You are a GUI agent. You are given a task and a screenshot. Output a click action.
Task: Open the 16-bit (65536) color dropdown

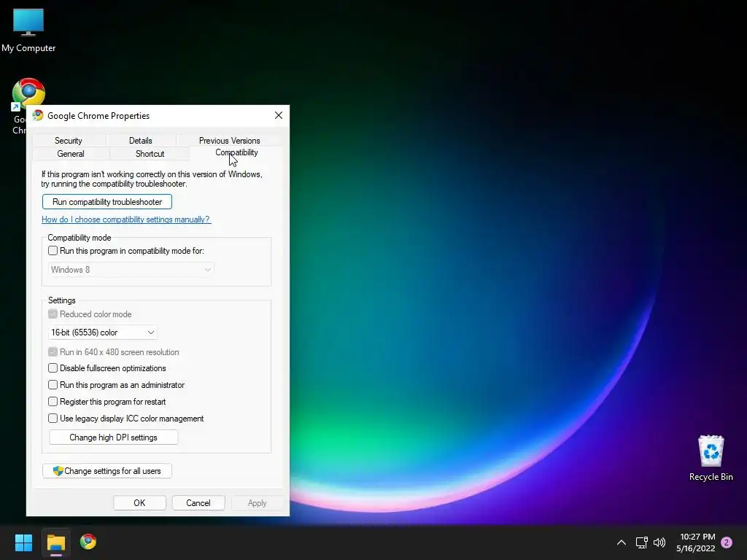tap(103, 332)
